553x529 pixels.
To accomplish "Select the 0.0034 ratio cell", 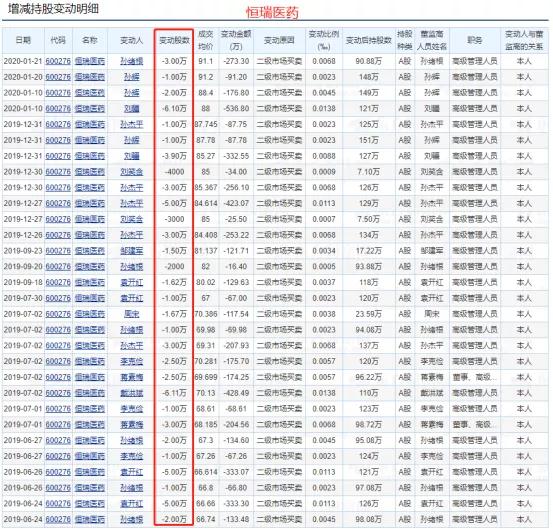I will coord(324,251).
